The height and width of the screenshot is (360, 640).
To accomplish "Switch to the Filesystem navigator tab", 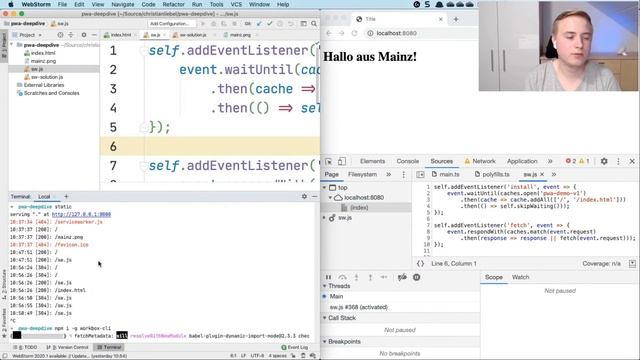I will point(362,174).
